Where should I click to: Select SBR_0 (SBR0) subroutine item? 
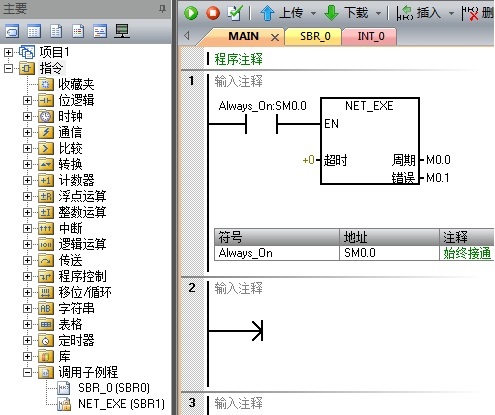tap(114, 388)
